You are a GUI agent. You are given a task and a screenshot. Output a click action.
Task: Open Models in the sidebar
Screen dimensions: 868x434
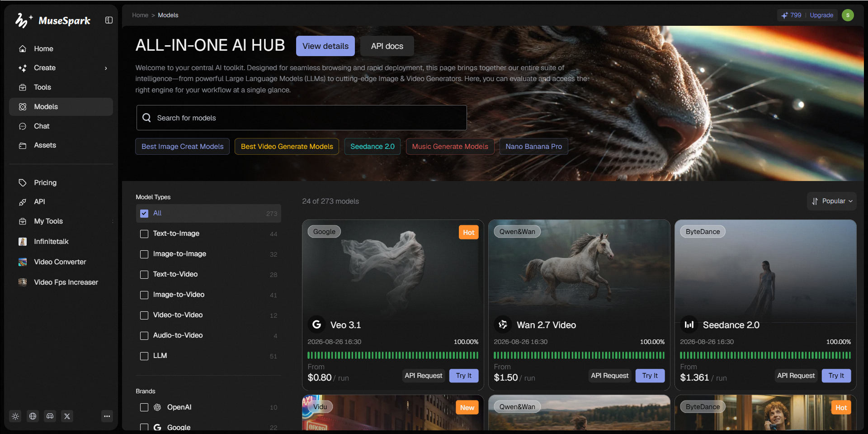tap(61, 107)
